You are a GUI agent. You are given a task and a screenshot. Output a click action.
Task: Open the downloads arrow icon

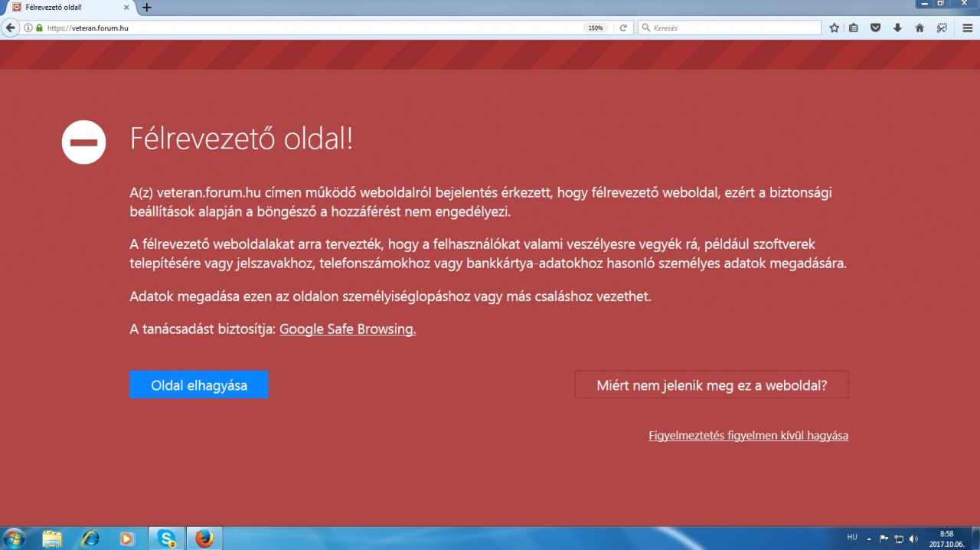coord(897,28)
